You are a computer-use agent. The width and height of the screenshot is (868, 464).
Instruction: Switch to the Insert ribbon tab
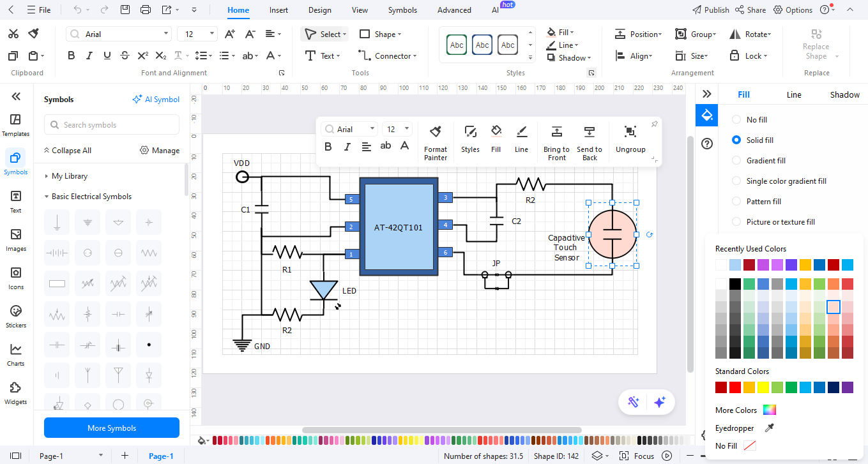[x=278, y=10]
